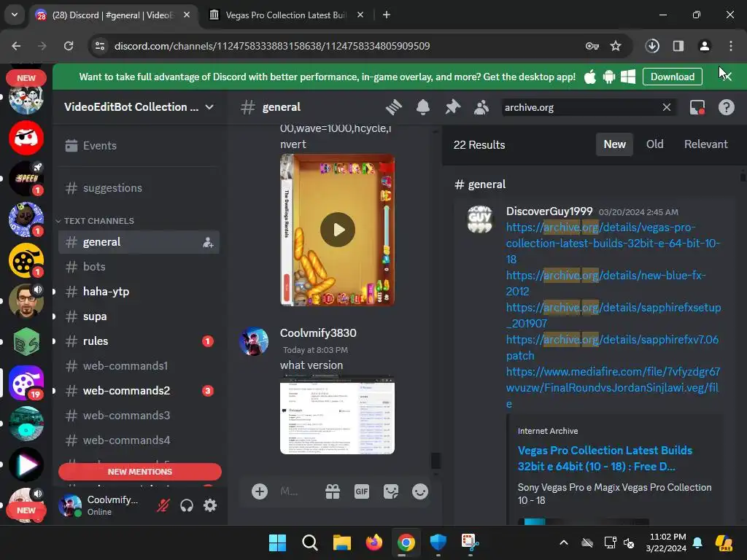747x560 pixels.
Task: Open Vegas Pro Collection Latest Builds embed title
Action: pyautogui.click(x=605, y=458)
